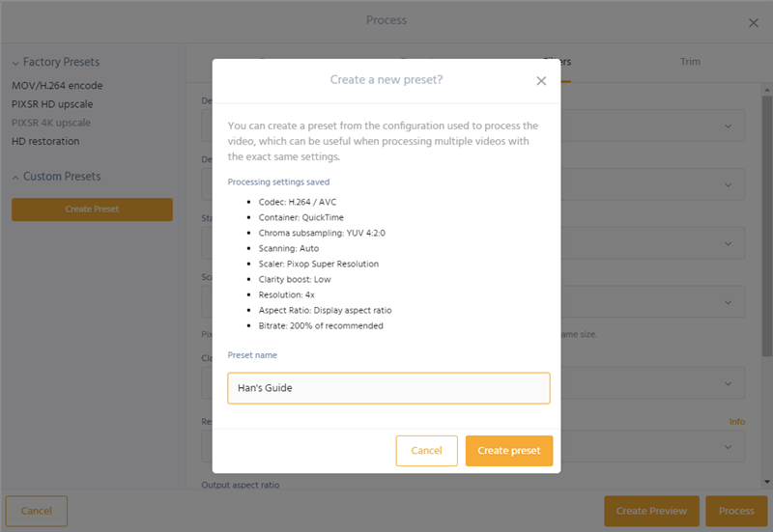Viewport: 773px width, 532px height.
Task: Collapse the Custom Presets section arrow
Action: (15, 178)
